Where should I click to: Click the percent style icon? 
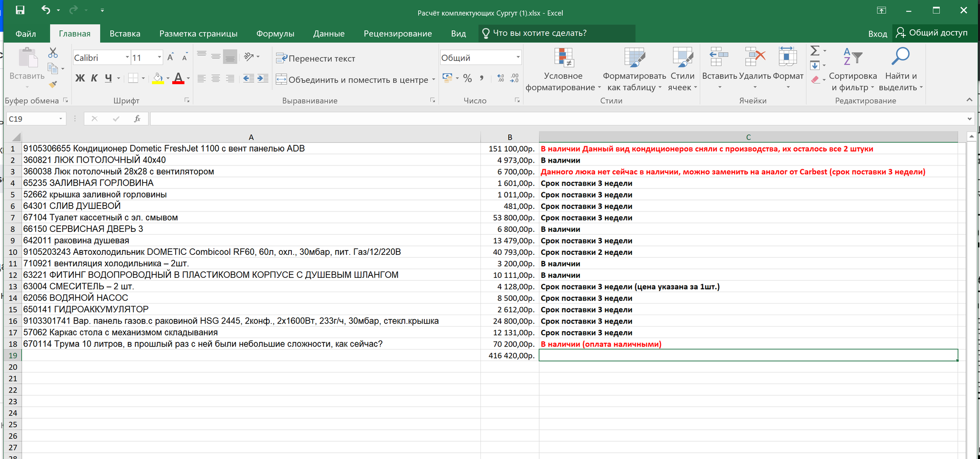click(x=468, y=78)
